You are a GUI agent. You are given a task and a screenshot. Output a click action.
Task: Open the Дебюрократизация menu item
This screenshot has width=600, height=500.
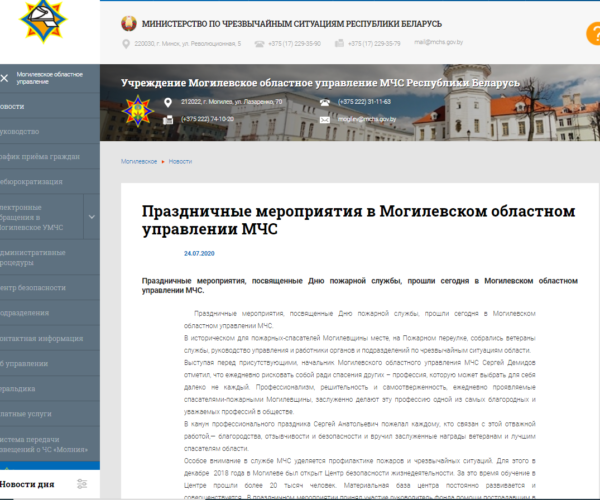click(50, 182)
